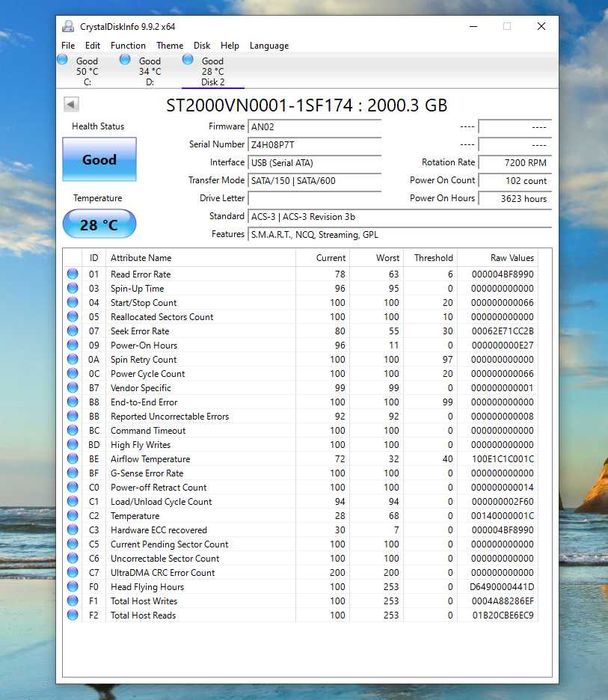Click status orb for Start/Stop Count
The height and width of the screenshot is (700, 608).
[x=72, y=302]
